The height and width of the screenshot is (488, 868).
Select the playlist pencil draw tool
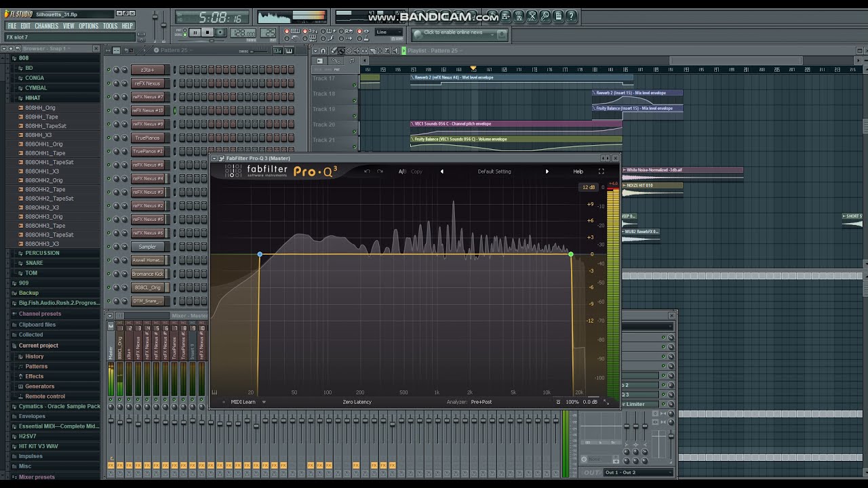pos(333,51)
